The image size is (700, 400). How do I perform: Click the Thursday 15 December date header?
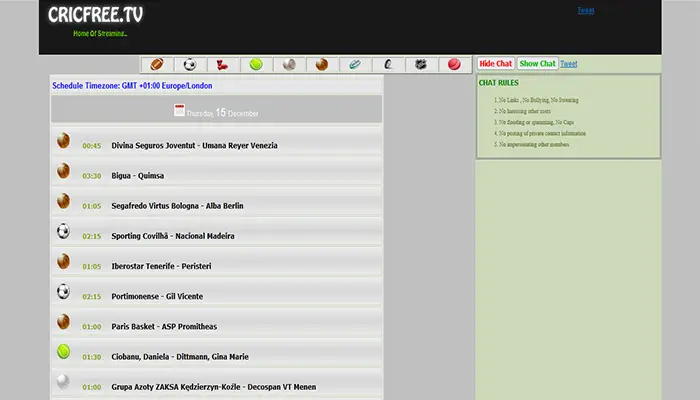[x=217, y=109]
